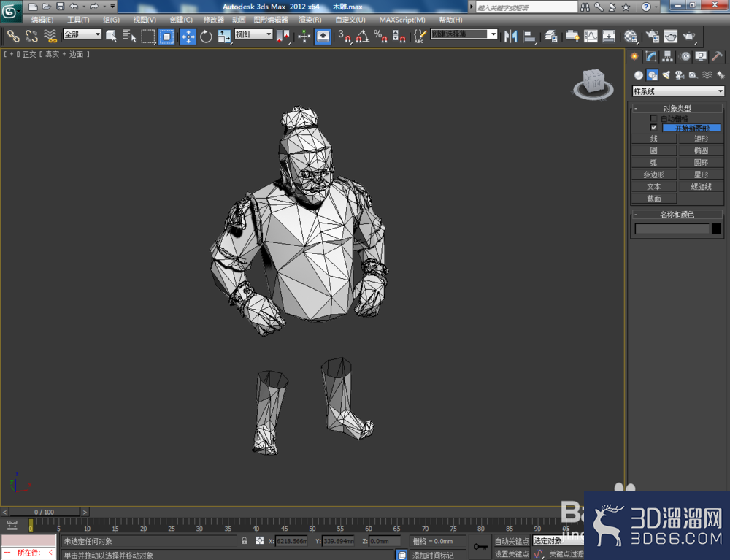Activate the Select and Scale tool

tap(224, 36)
